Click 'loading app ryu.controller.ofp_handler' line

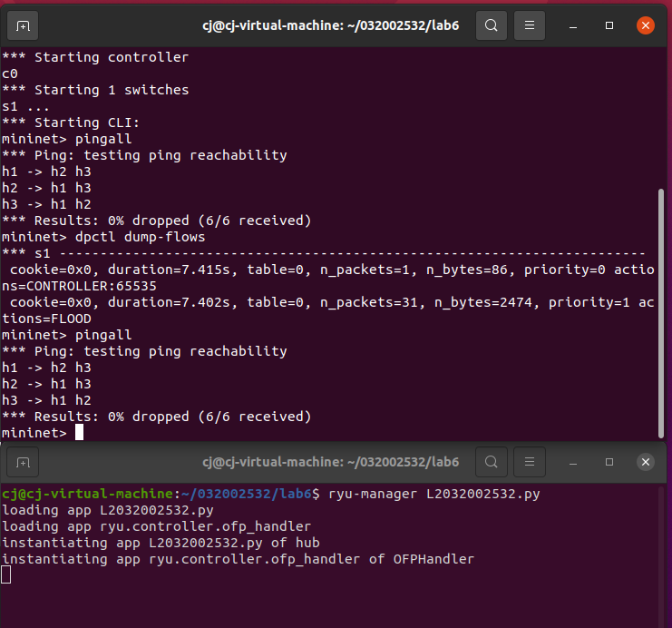click(x=156, y=526)
